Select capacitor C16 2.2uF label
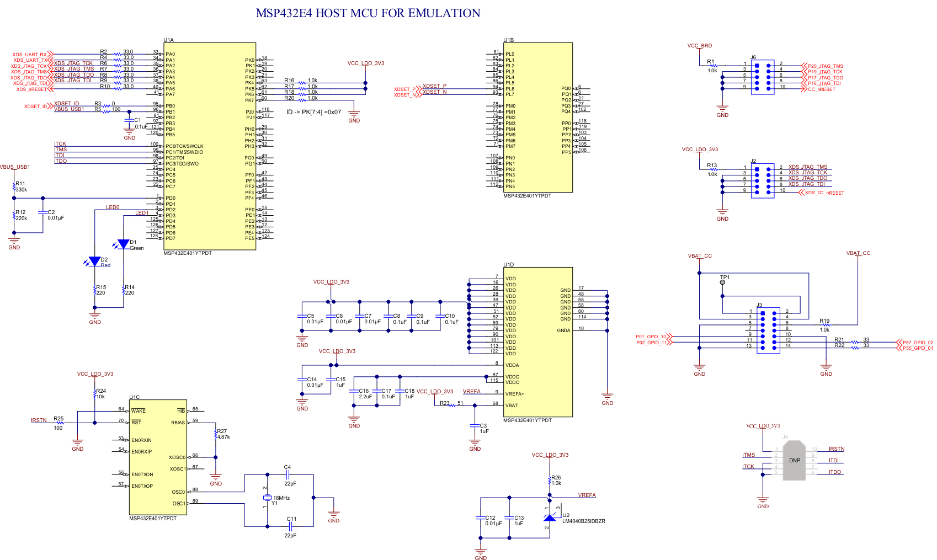 point(365,393)
